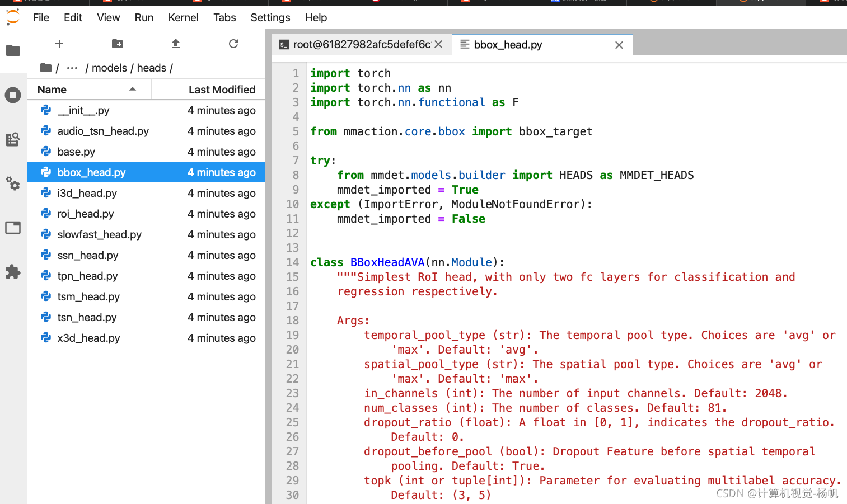Toggle Name column sort arrow

click(x=133, y=89)
